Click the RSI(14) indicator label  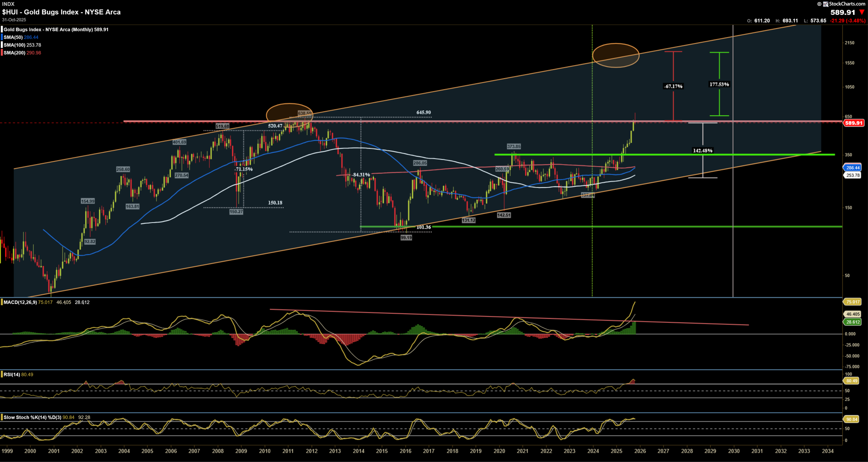12,374
